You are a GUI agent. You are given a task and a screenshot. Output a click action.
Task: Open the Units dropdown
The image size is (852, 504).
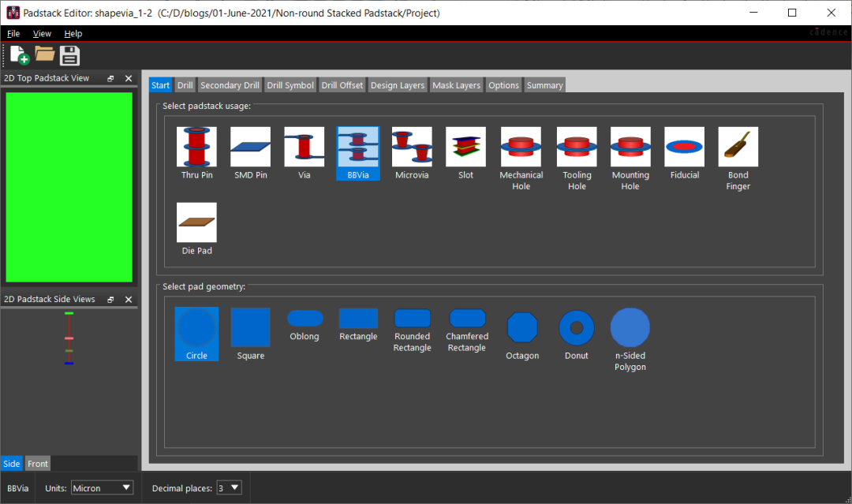(x=102, y=488)
